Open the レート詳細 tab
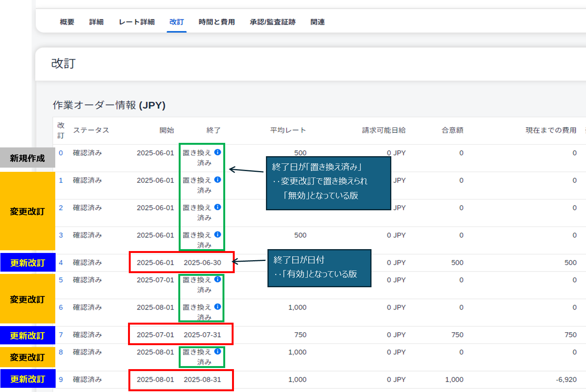 [x=136, y=22]
